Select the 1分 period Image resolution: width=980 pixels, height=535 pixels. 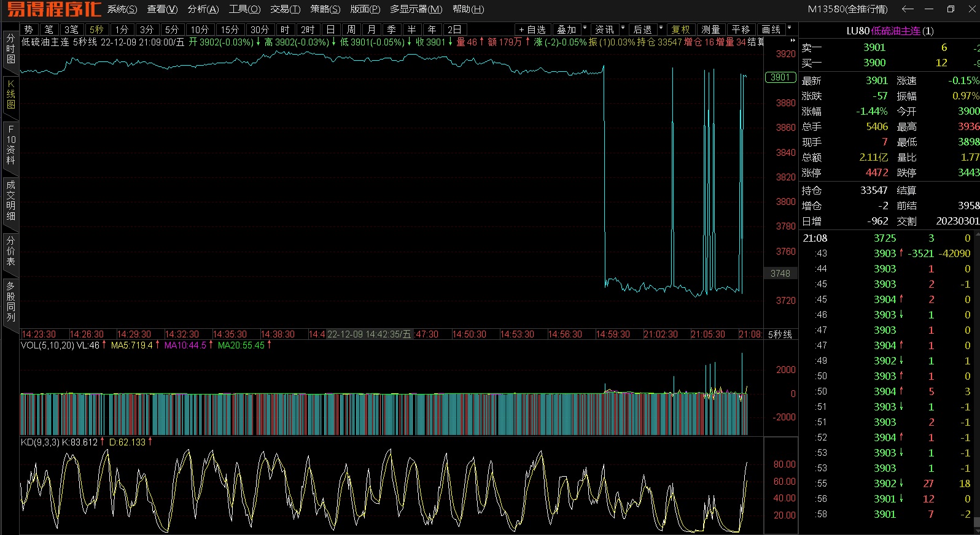(122, 29)
